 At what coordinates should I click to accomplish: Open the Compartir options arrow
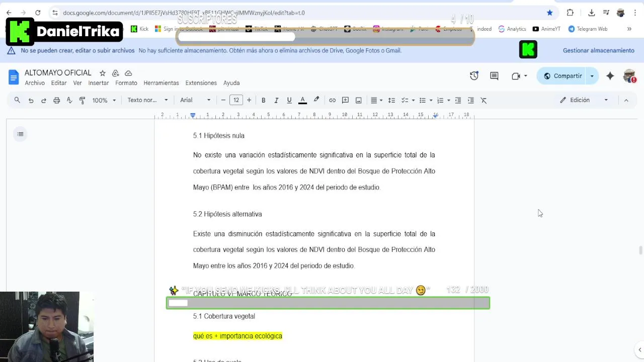(x=592, y=76)
